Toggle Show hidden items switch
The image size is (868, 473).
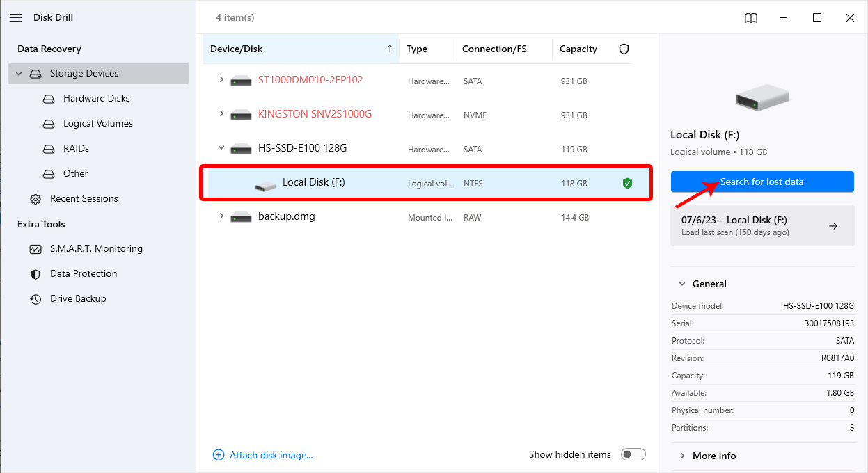633,454
